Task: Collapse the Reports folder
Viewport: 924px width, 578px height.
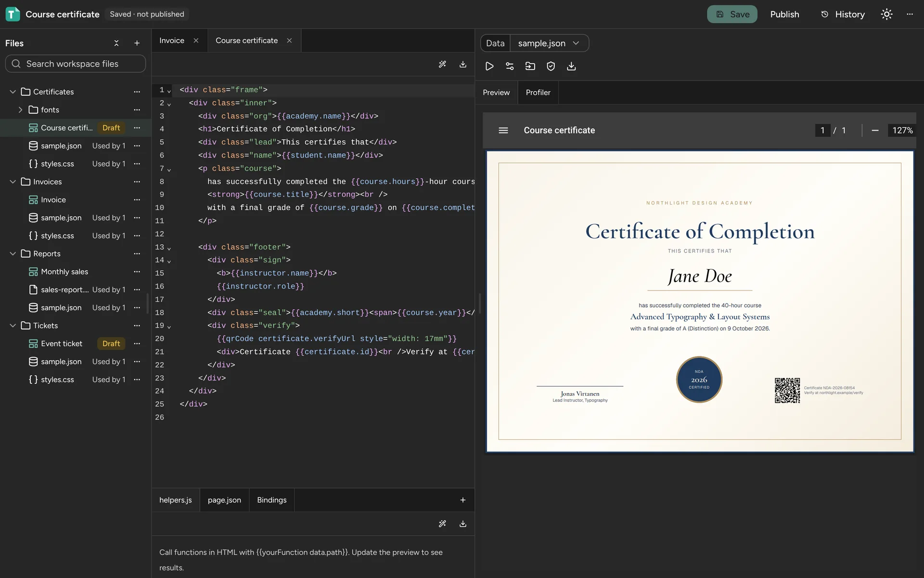Action: tap(13, 254)
